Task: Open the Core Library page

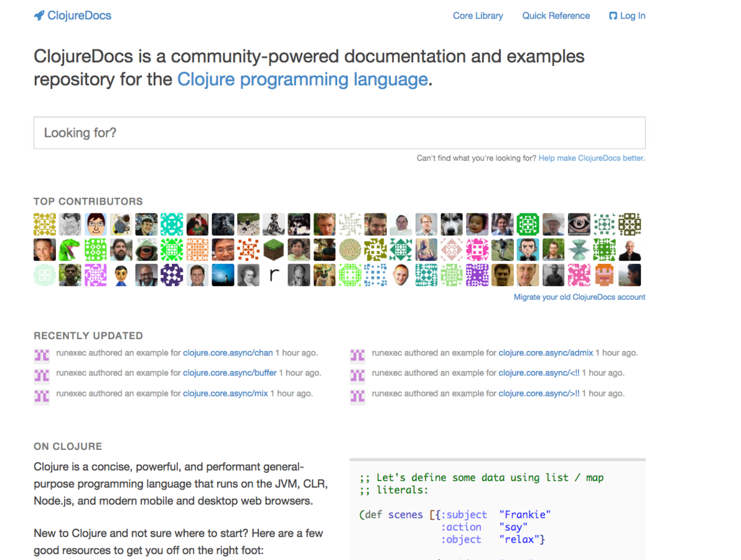Action: click(x=478, y=16)
